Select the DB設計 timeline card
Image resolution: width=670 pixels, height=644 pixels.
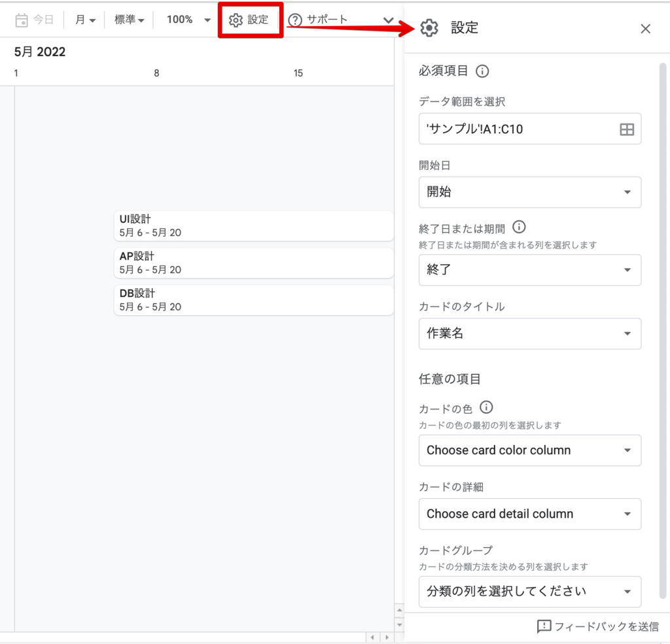tap(253, 300)
